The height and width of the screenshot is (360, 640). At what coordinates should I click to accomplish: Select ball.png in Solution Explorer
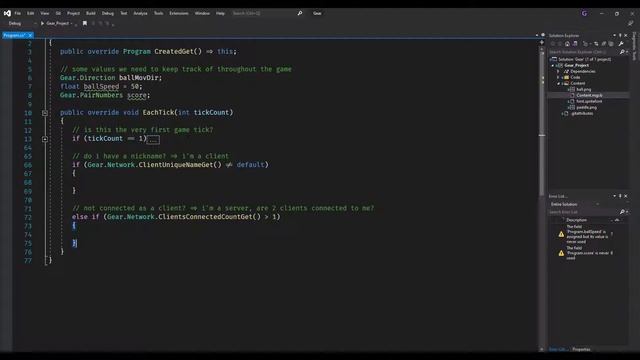coord(583,89)
